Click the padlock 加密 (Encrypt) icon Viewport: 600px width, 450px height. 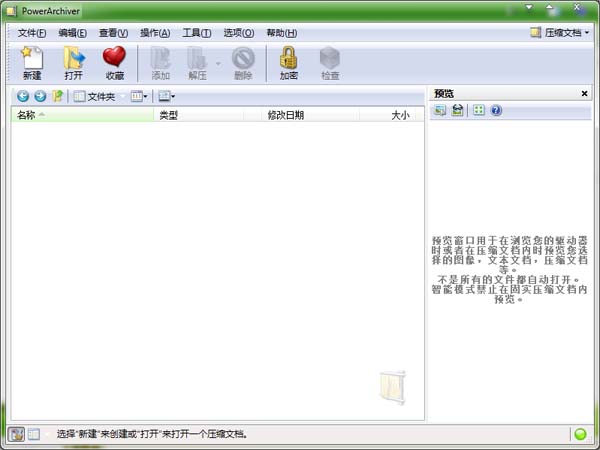tap(289, 63)
